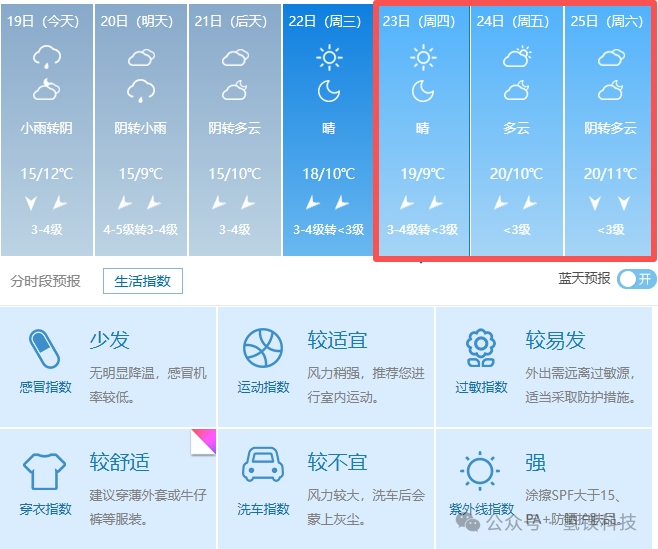Click the flower allergy index icon
The width and height of the screenshot is (658, 549).
[481, 349]
